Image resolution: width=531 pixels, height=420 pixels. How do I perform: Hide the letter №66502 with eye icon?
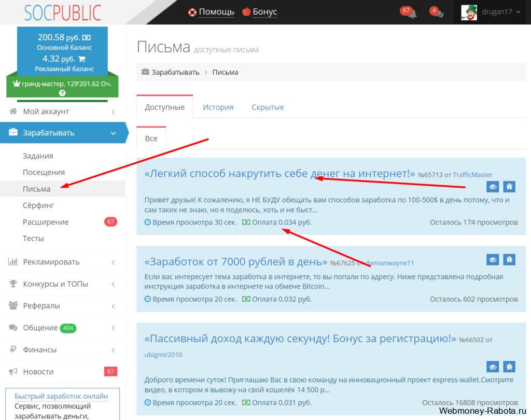point(493,367)
